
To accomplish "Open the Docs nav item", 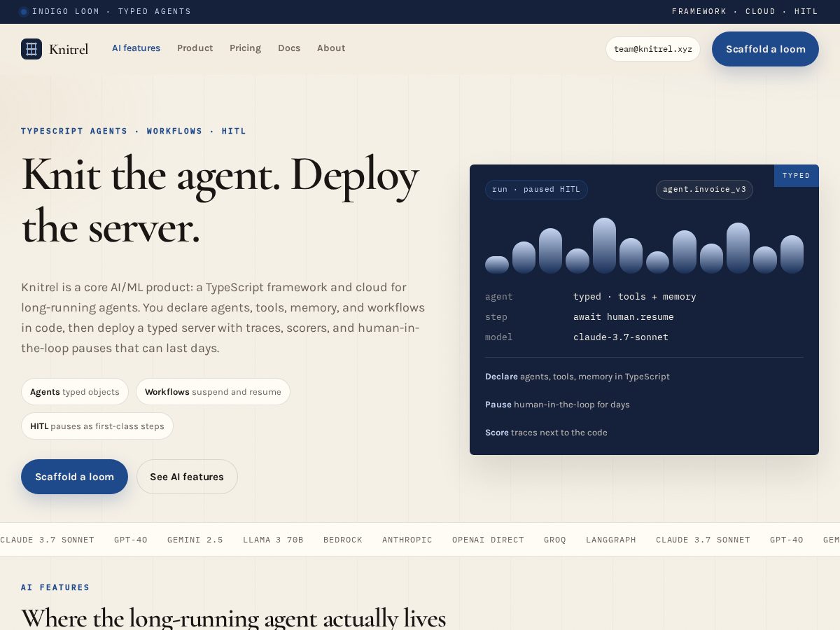I will coord(289,48).
